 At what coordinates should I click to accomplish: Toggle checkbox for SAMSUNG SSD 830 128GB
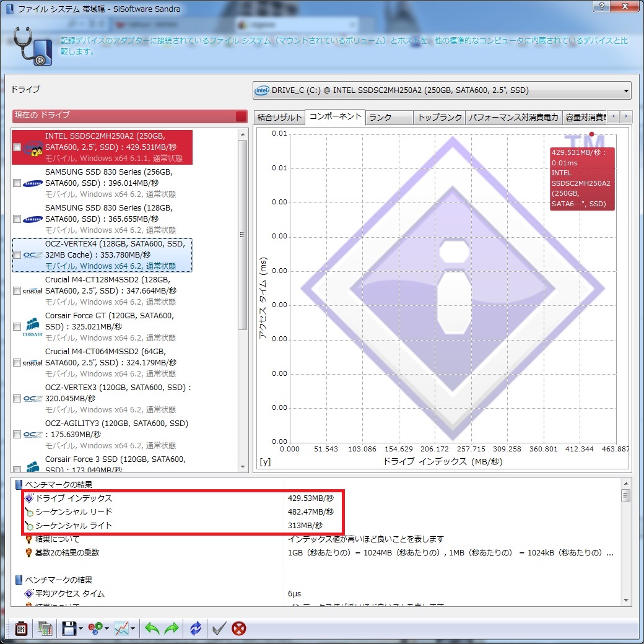tap(17, 219)
